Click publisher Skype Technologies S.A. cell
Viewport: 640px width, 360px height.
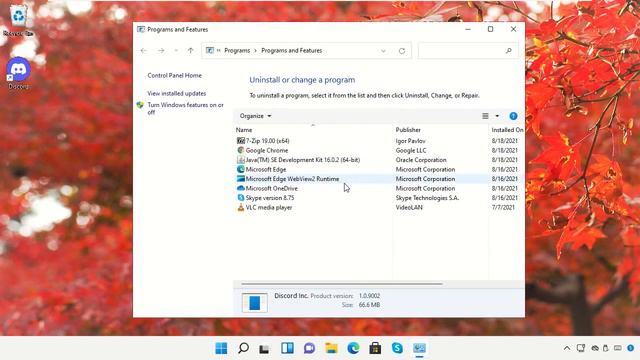[x=427, y=198]
